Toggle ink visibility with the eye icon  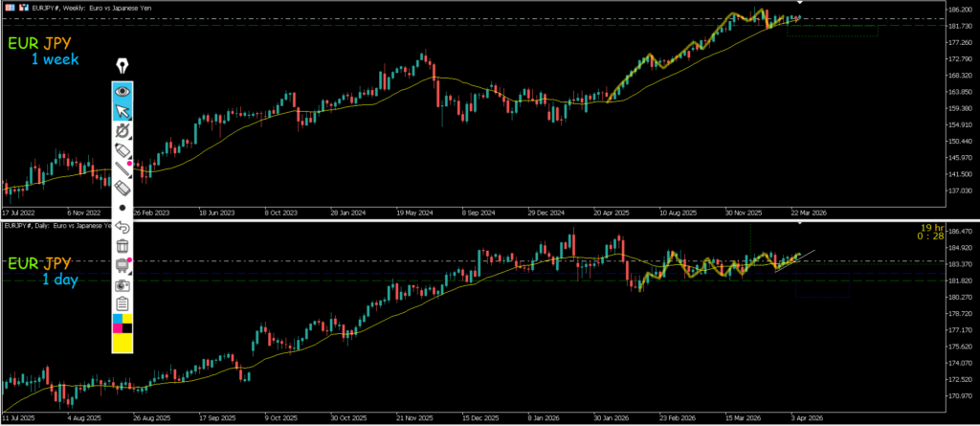[122, 91]
